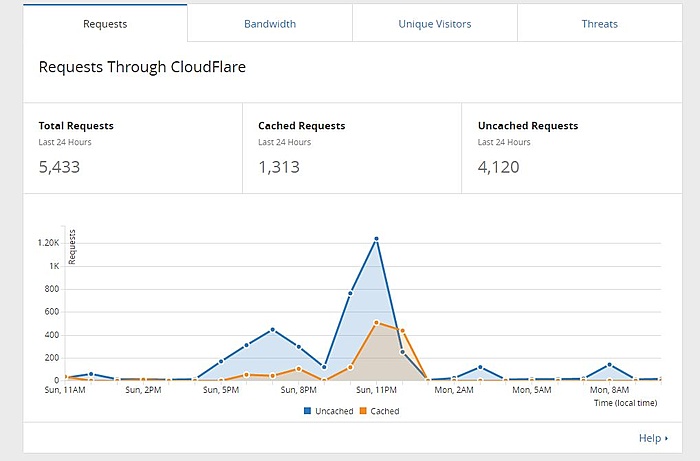Viewport: 700px width, 461px height.
Task: Click the Uncached Requests value 4,120
Action: [x=498, y=167]
